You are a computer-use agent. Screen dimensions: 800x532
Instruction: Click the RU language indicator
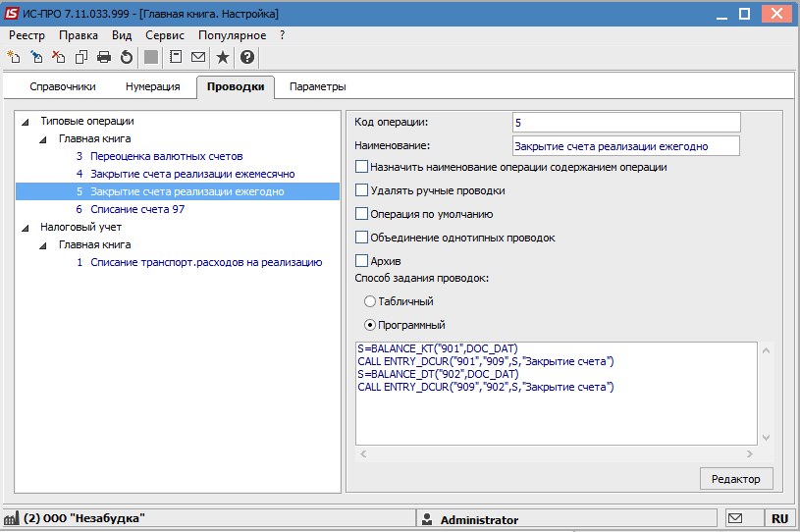pos(779,518)
